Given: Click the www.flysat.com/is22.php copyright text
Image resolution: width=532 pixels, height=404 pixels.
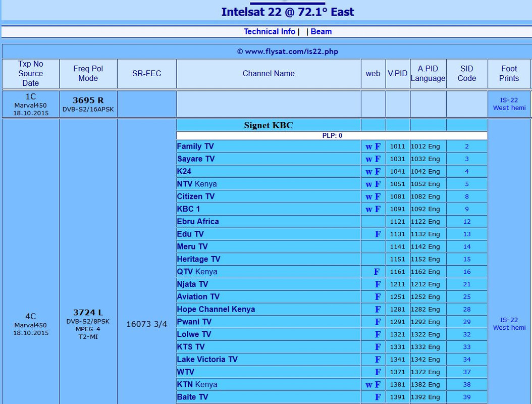Looking at the screenshot, I should (287, 52).
